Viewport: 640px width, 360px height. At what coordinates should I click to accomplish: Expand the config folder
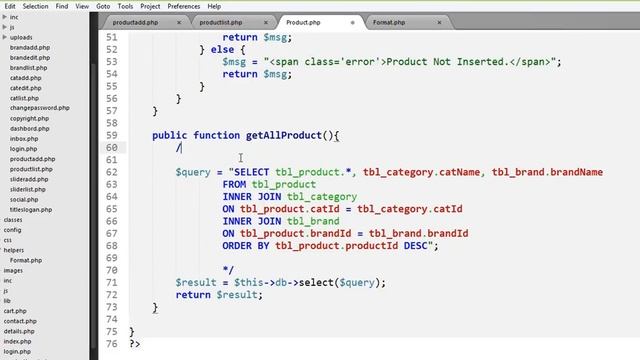point(12,230)
